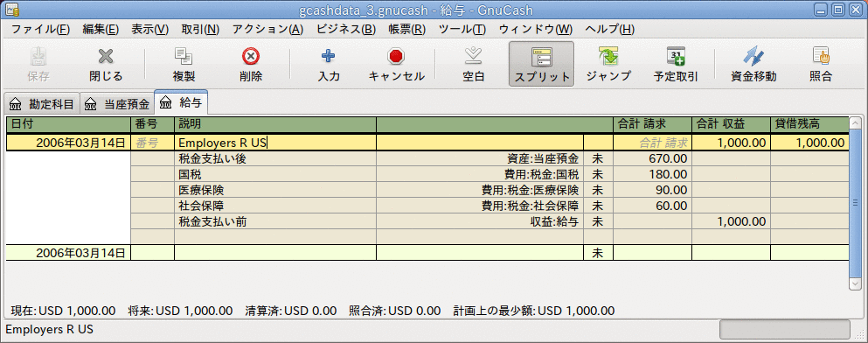Switch to the 当座預金 tab
This screenshot has height=343, width=868.
tap(117, 103)
